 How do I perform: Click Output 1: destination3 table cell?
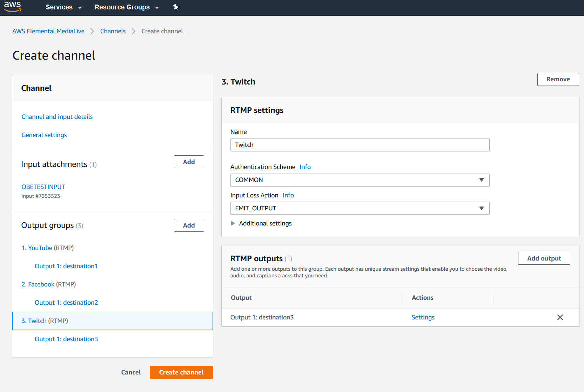pyautogui.click(x=262, y=317)
